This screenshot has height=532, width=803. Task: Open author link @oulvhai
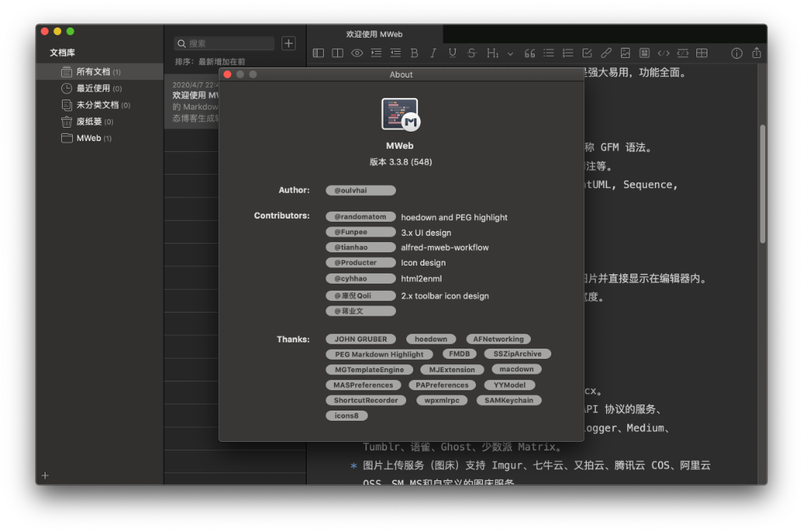click(361, 190)
